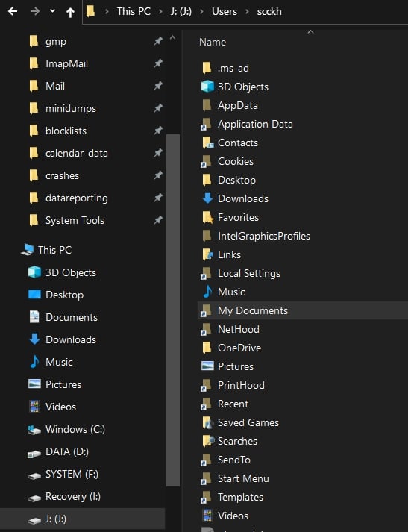The width and height of the screenshot is (408, 532).
Task: Open pinned gmp folder in sidebar
Action: [56, 41]
